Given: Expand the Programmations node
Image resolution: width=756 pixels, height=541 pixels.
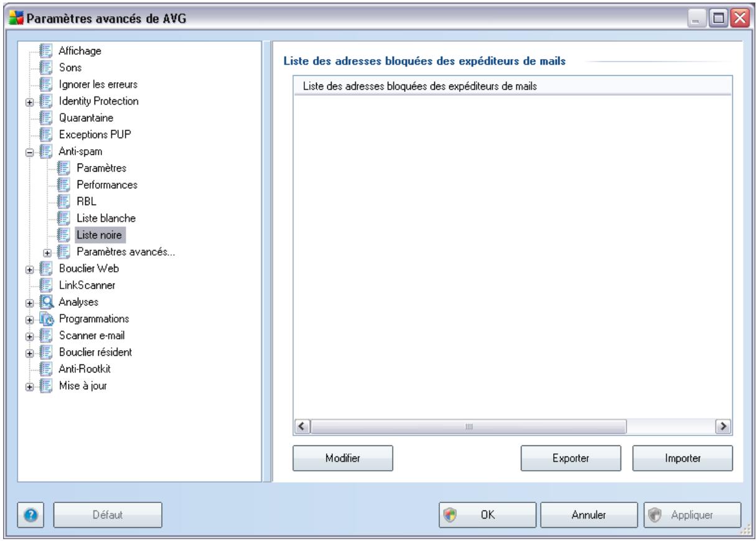Looking at the screenshot, I should point(29,320).
